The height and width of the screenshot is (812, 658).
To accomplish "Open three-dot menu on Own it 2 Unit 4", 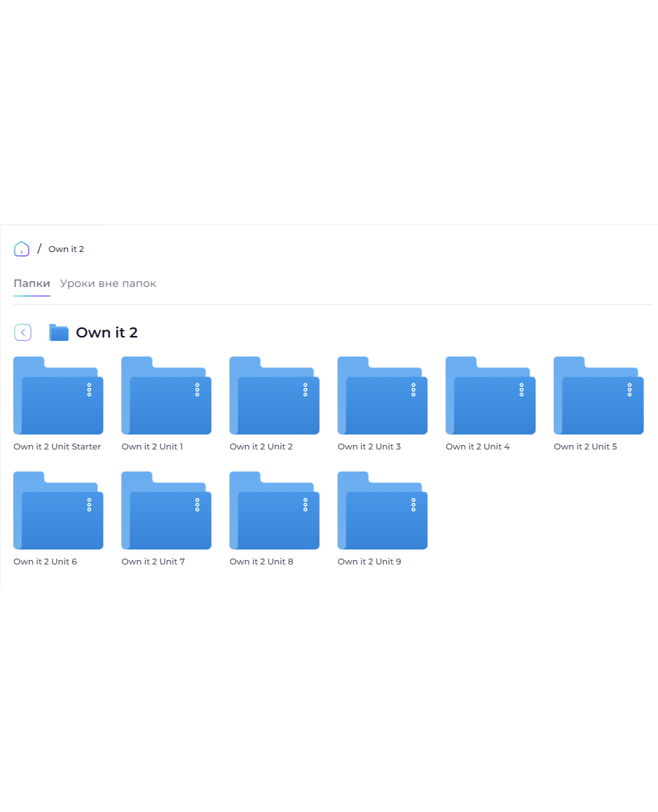I will [521, 390].
